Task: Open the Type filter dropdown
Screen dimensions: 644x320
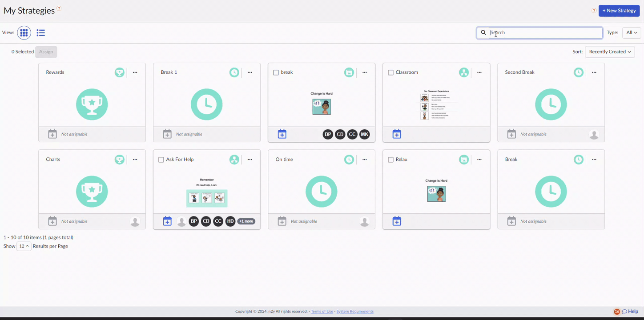Action: point(632,32)
